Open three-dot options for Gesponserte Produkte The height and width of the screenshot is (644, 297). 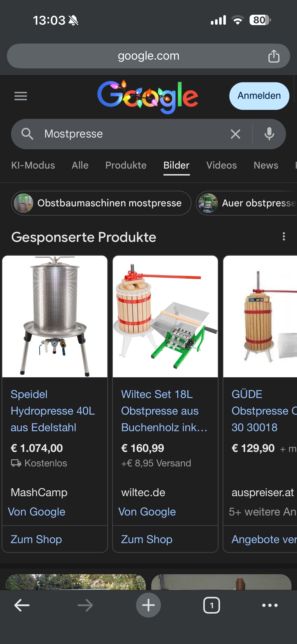(283, 237)
